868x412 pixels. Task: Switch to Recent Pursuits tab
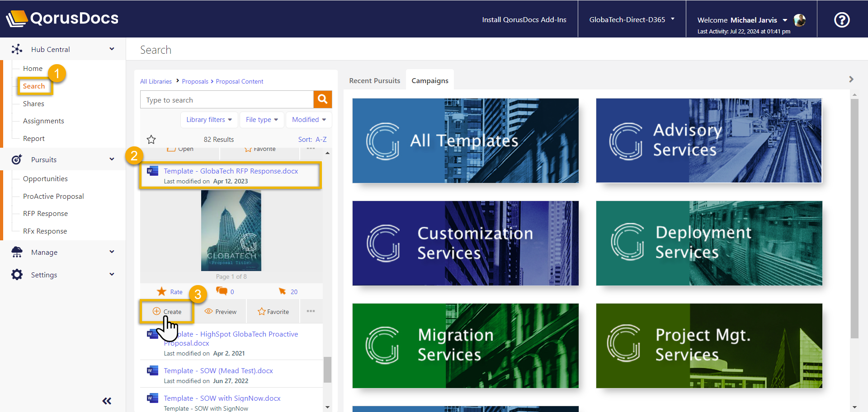pyautogui.click(x=375, y=80)
